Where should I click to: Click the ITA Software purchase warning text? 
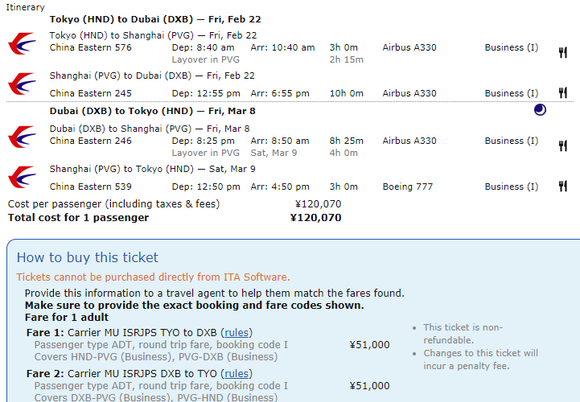pos(153,277)
